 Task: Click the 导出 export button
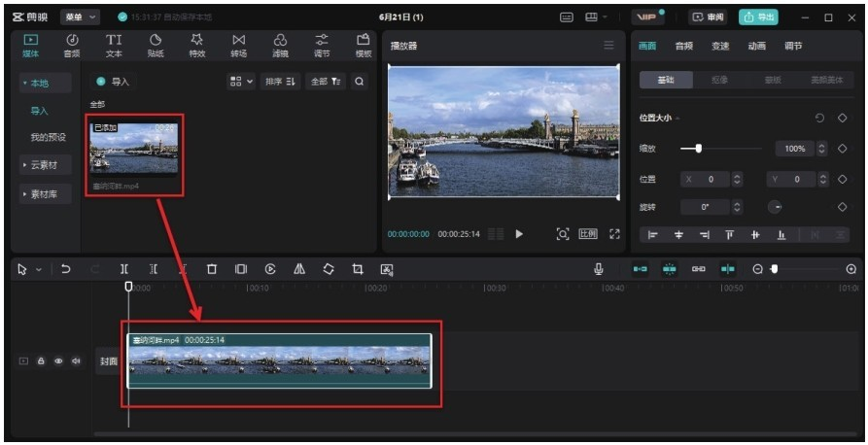coord(758,17)
